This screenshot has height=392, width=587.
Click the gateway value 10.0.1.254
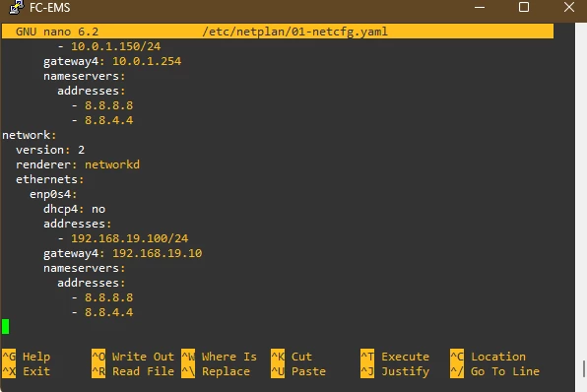click(x=147, y=61)
